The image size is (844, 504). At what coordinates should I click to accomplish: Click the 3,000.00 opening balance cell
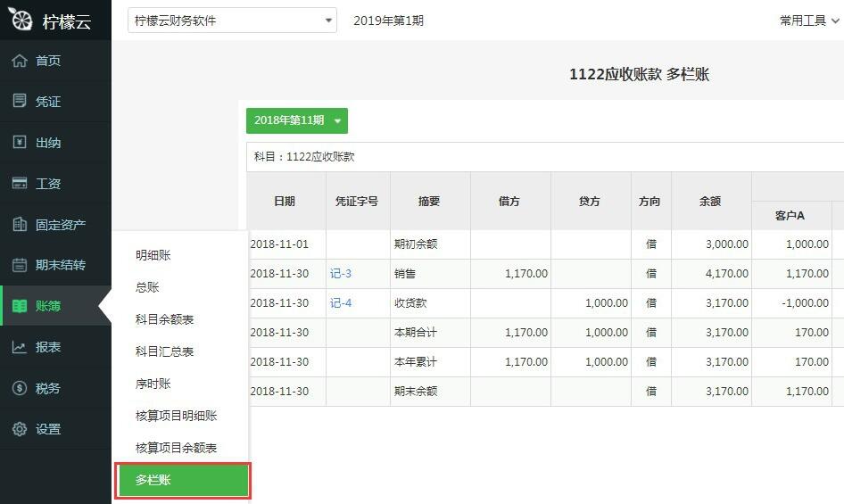click(711, 244)
